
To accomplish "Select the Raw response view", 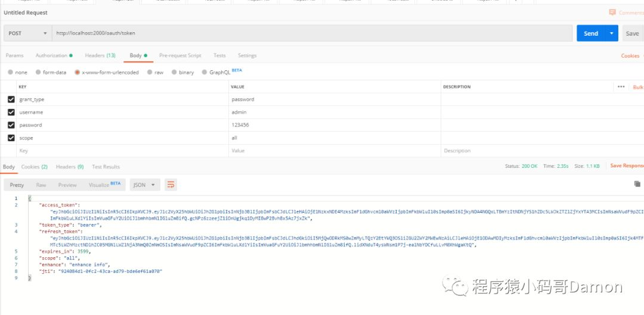I will click(x=41, y=185).
